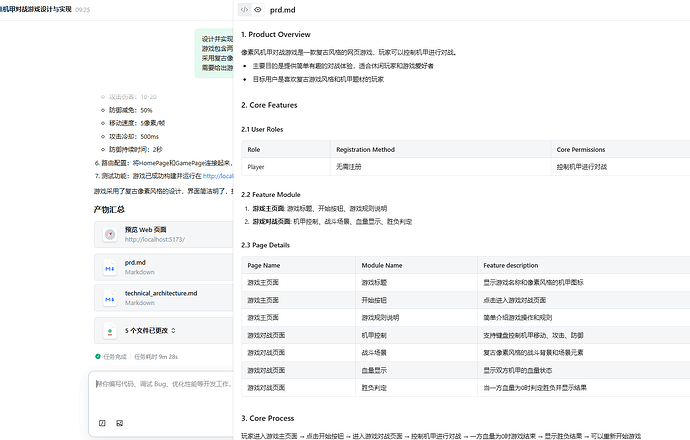
Task: Click the image attach icon below input
Action: click(x=120, y=423)
